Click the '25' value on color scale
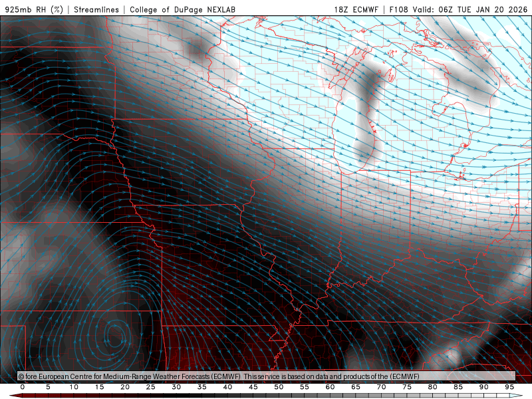 click(x=151, y=387)
